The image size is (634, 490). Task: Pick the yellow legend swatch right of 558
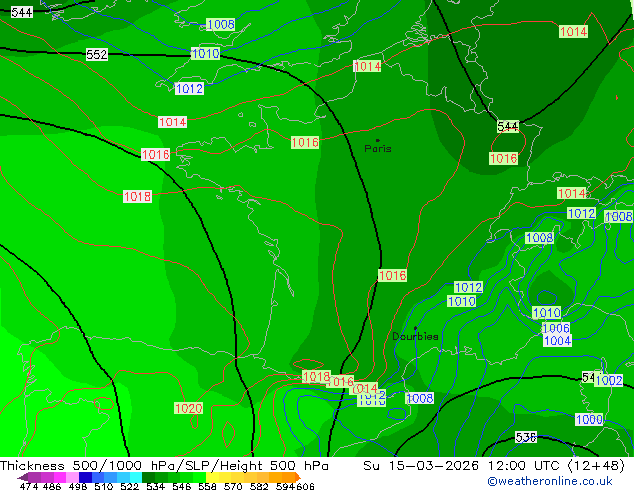(x=212, y=477)
